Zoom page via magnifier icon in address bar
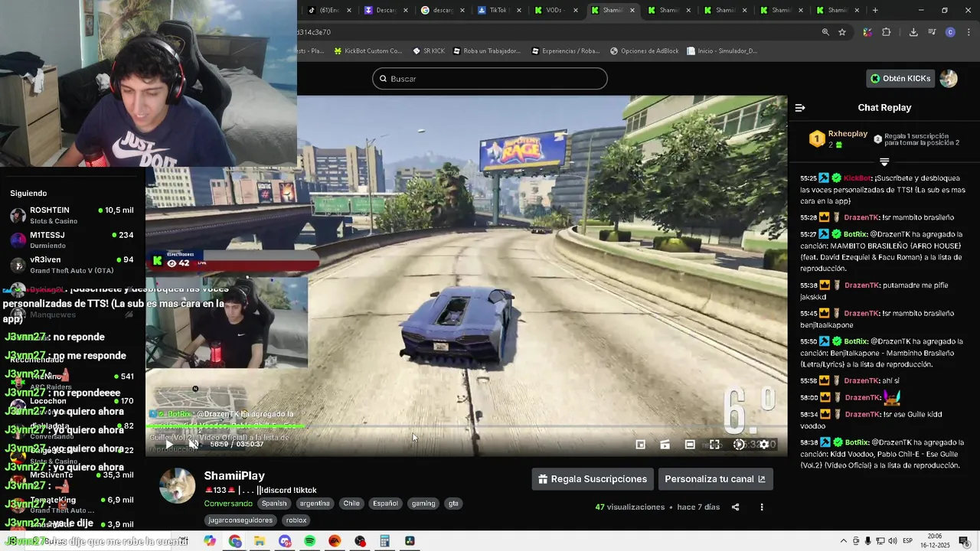This screenshot has width=980, height=551. (x=825, y=32)
